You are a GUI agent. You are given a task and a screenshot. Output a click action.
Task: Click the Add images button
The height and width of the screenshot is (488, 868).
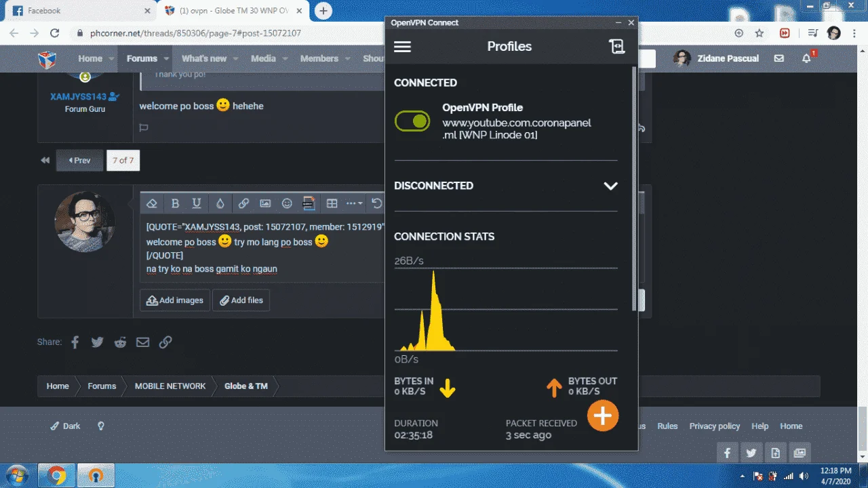175,300
